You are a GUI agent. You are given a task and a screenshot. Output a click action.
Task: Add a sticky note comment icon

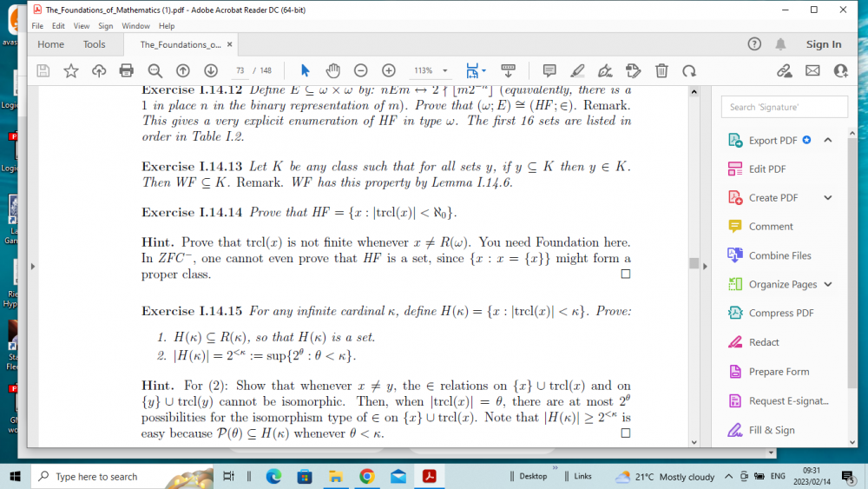click(x=549, y=70)
